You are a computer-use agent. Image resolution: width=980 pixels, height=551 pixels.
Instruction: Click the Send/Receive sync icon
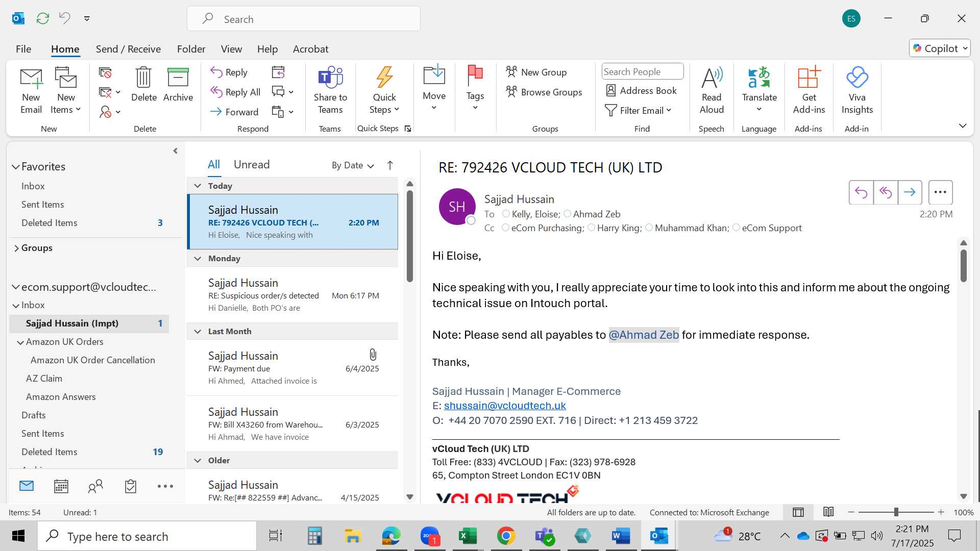tap(43, 18)
